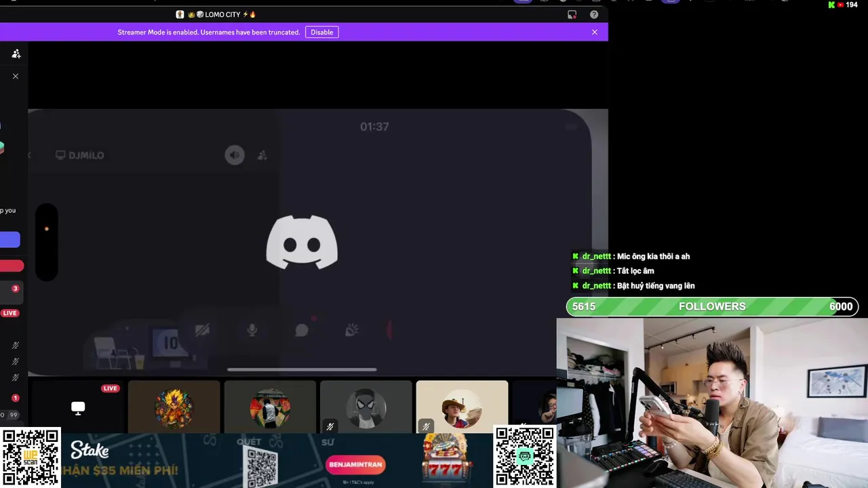Viewport: 868px width, 488px height.
Task: Click muted mic badge on cowboy-hat tile
Action: tap(426, 426)
